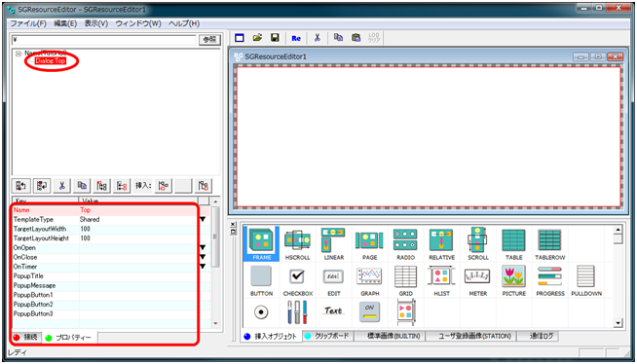Click the 参照 browse button
This screenshot has height=364, width=637.
tap(209, 40)
